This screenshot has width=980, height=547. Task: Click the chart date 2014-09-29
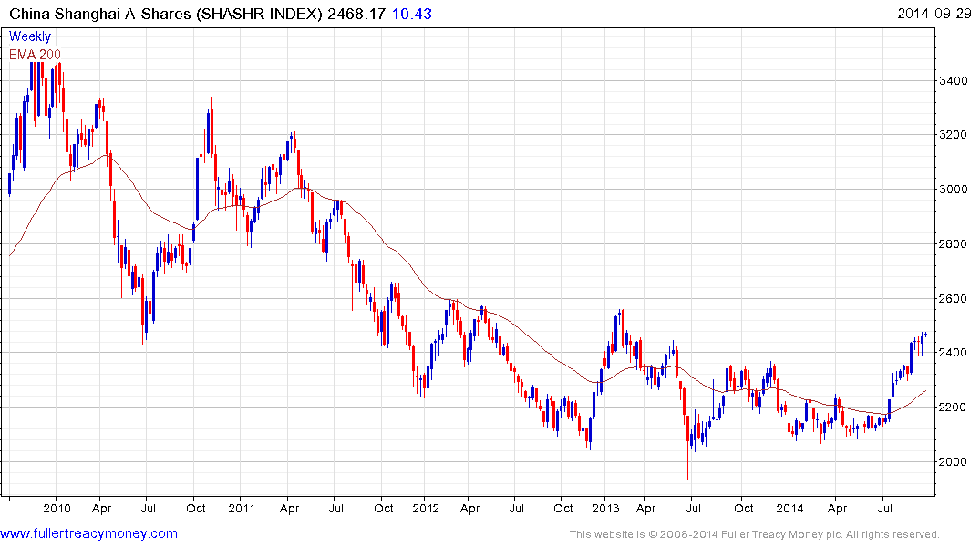click(x=934, y=14)
